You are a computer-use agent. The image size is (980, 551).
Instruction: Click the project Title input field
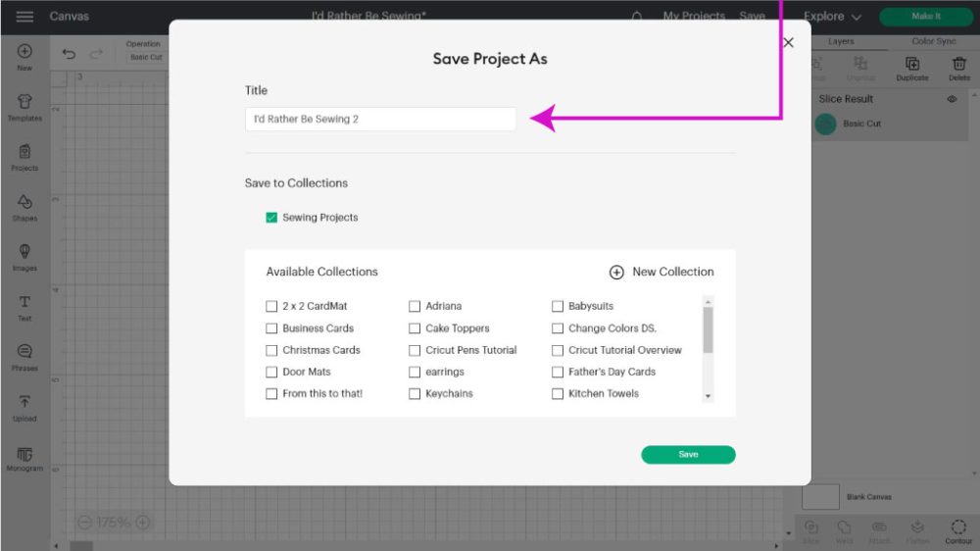coord(380,119)
